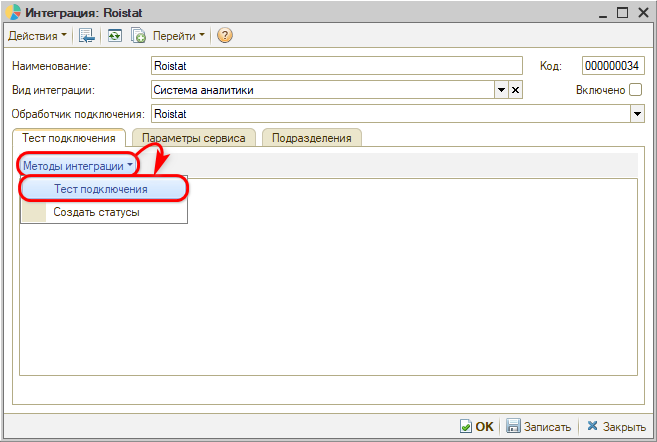The height and width of the screenshot is (442, 657).
Task: Clear Вид интеграции with the X button
Action: pos(515,90)
